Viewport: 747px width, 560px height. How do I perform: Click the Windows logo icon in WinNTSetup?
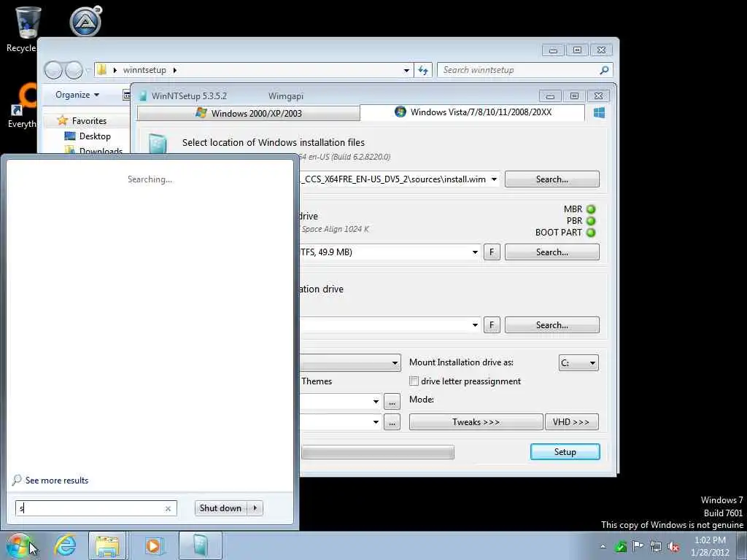pyautogui.click(x=600, y=112)
